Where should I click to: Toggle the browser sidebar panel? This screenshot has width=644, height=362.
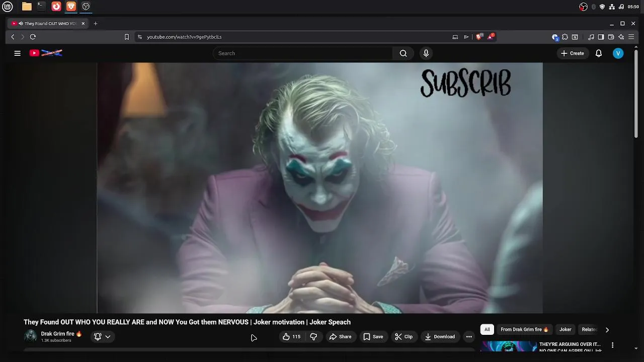coord(601,37)
